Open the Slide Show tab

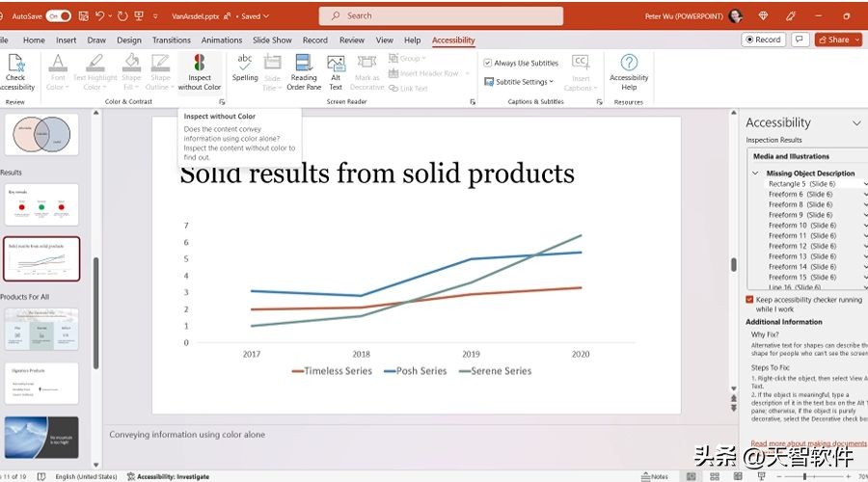pos(272,40)
